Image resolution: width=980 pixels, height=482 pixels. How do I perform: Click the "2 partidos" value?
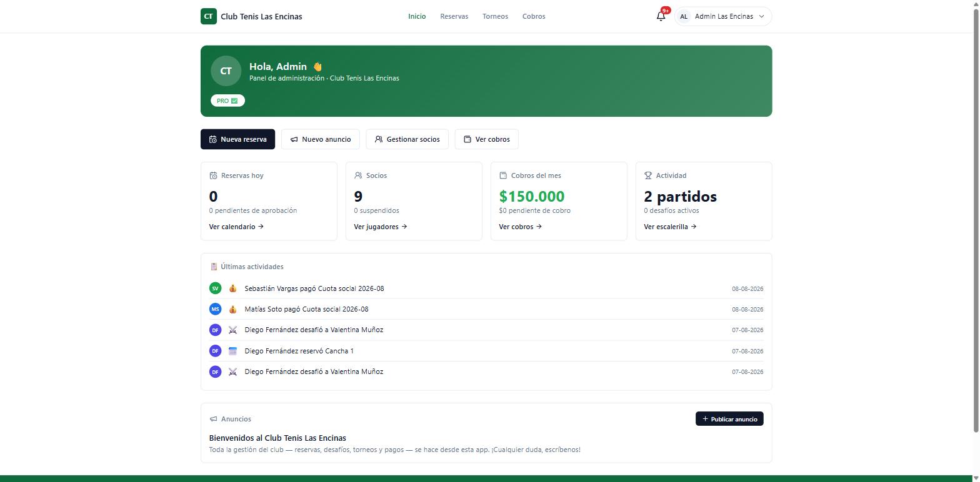(681, 197)
